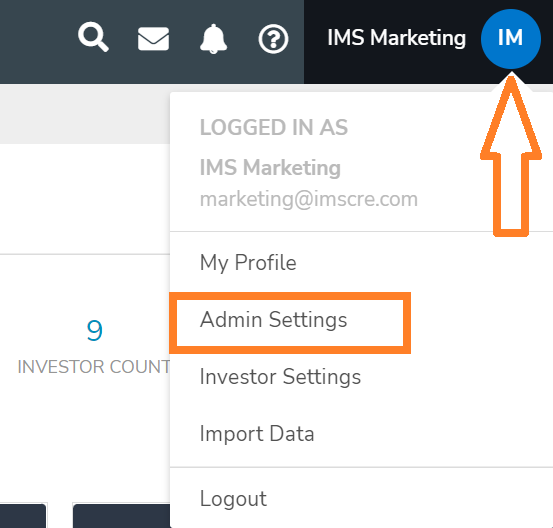The height and width of the screenshot is (528, 553).
Task: Click the marketing@imscre.com email text
Action: tap(309, 199)
